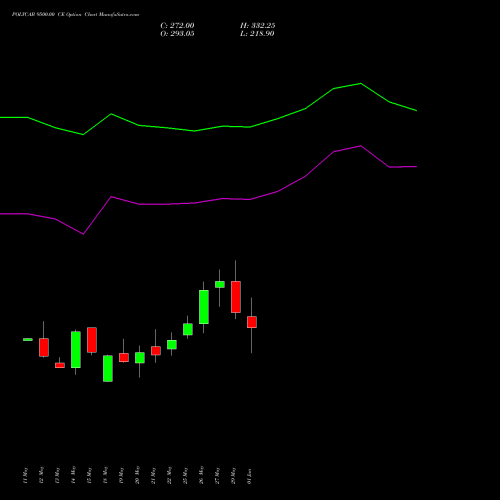Select the 13 May date label
Viewport: 500px width, 500px height.
[57, 476]
